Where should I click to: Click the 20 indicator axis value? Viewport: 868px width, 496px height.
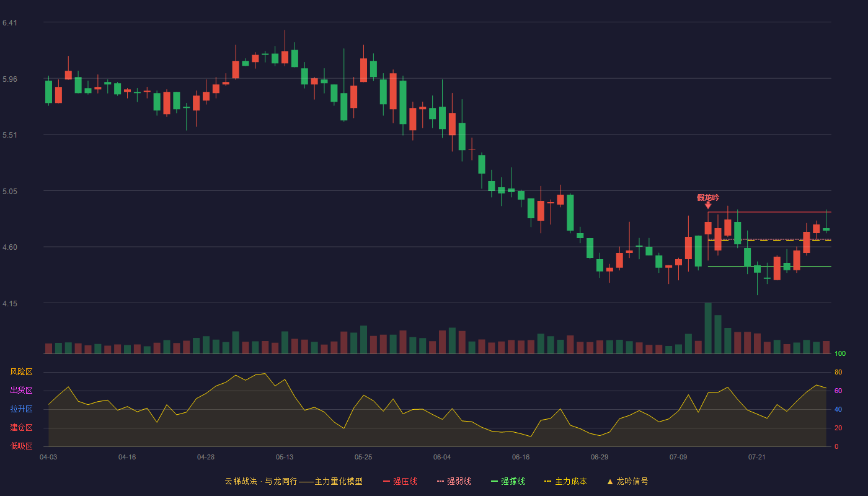(838, 428)
